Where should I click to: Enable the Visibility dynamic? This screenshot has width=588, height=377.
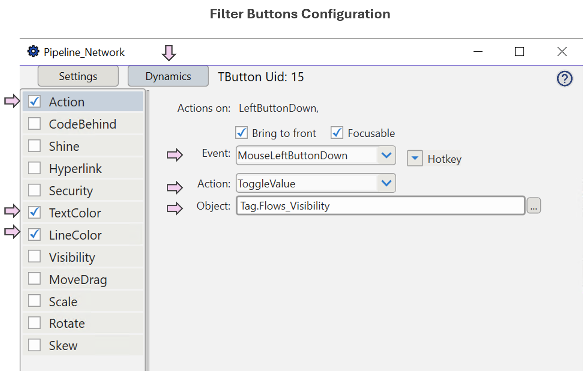(x=34, y=256)
